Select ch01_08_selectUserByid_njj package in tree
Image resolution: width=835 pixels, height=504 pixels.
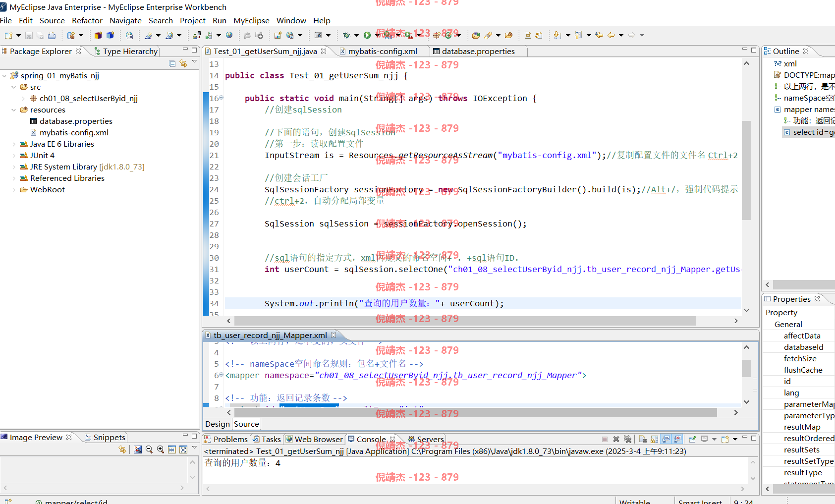coord(88,99)
